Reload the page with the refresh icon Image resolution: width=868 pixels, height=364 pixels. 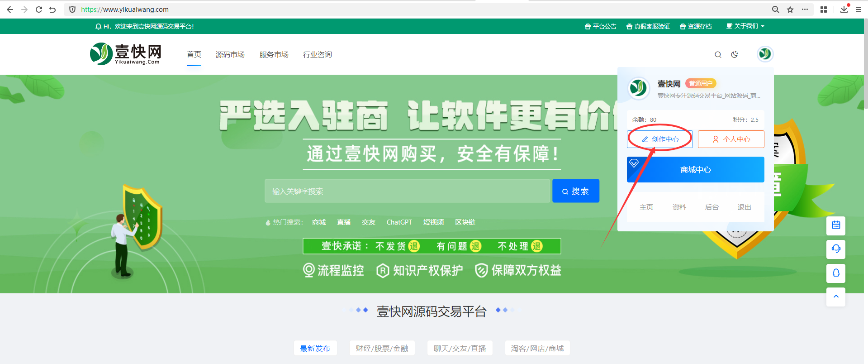(39, 10)
